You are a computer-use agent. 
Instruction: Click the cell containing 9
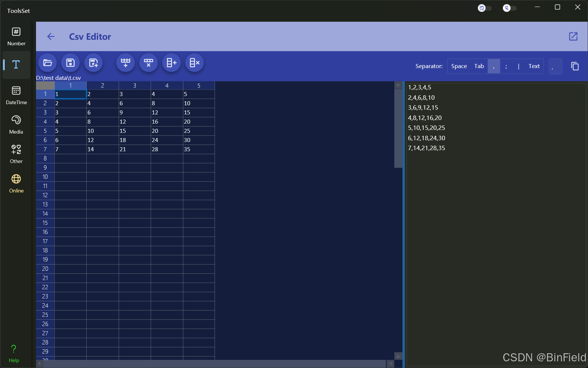tap(135, 113)
